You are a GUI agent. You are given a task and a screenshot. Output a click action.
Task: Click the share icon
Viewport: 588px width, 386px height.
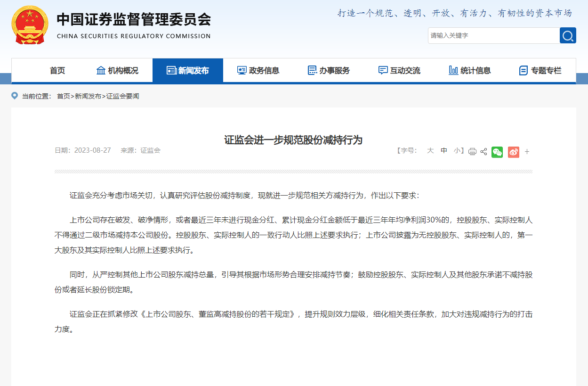pos(483,152)
